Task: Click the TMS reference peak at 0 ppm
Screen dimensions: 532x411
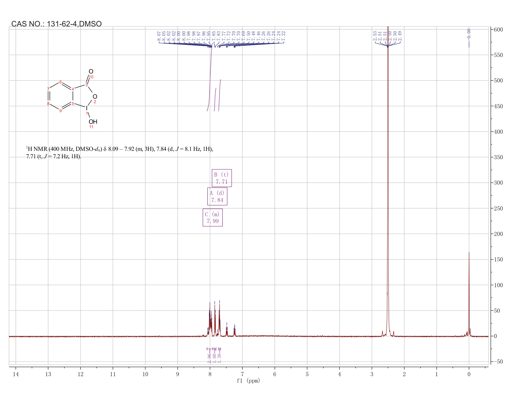Action: click(469, 295)
